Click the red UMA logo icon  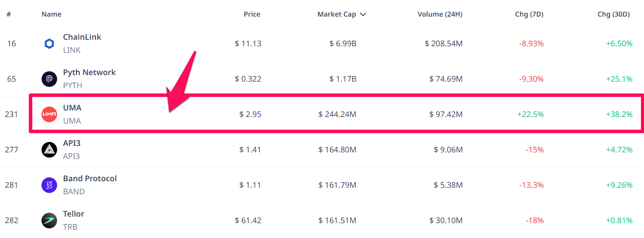pos(49,114)
